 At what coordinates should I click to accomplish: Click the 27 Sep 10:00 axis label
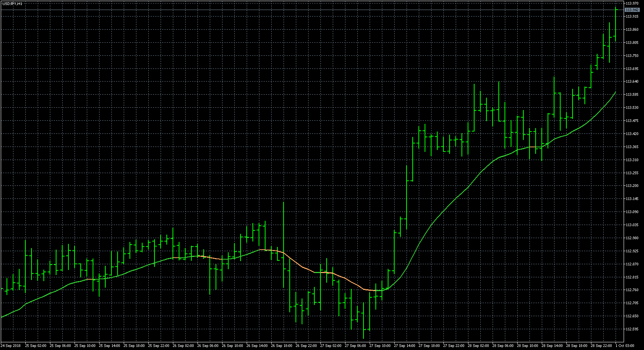pos(380,346)
